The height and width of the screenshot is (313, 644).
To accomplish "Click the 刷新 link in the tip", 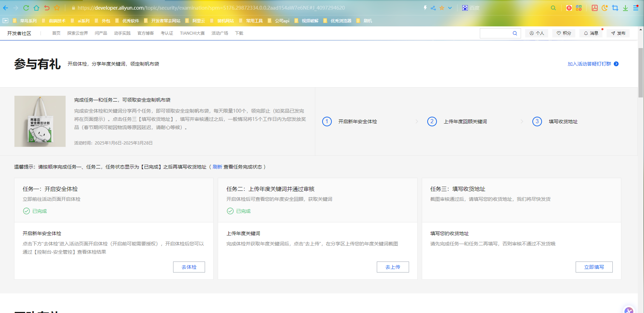I will click(217, 167).
